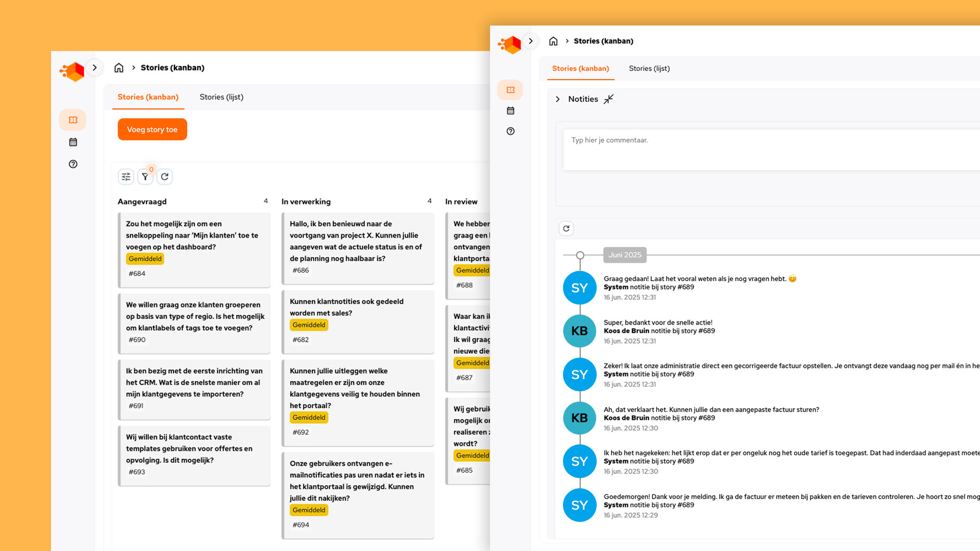The image size is (980, 551).
Task: Click the Gemiddeld label on story #682
Action: pos(309,325)
